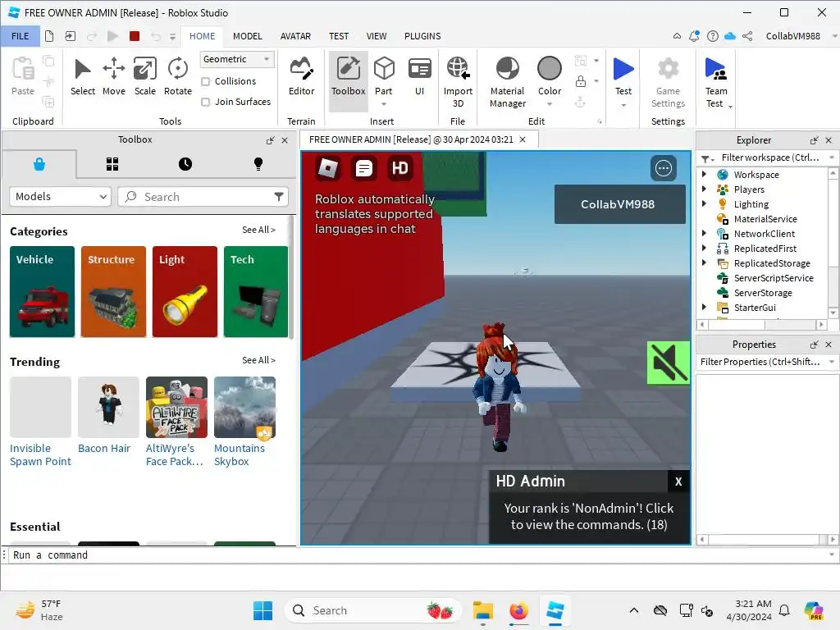
Task: Click the lock icon in Edit group
Action: click(x=580, y=81)
